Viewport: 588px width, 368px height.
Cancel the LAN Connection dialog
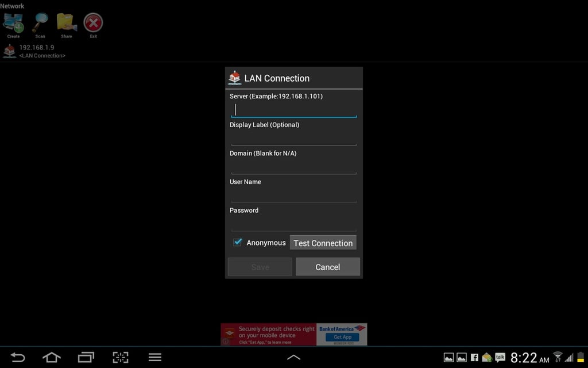click(328, 267)
